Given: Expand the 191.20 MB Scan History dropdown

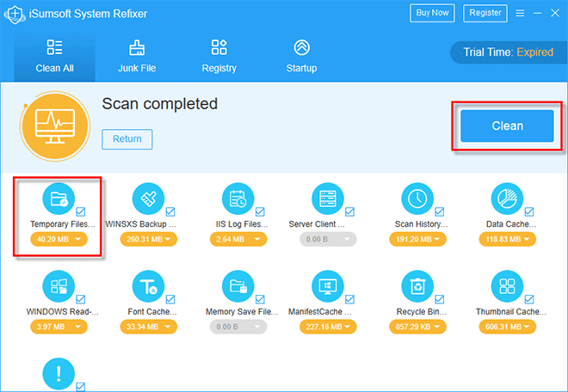Looking at the screenshot, I should [x=417, y=239].
